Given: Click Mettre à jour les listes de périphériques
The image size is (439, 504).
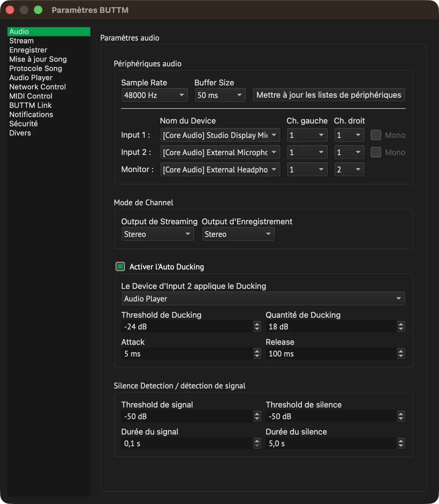Looking at the screenshot, I should click(x=329, y=95).
